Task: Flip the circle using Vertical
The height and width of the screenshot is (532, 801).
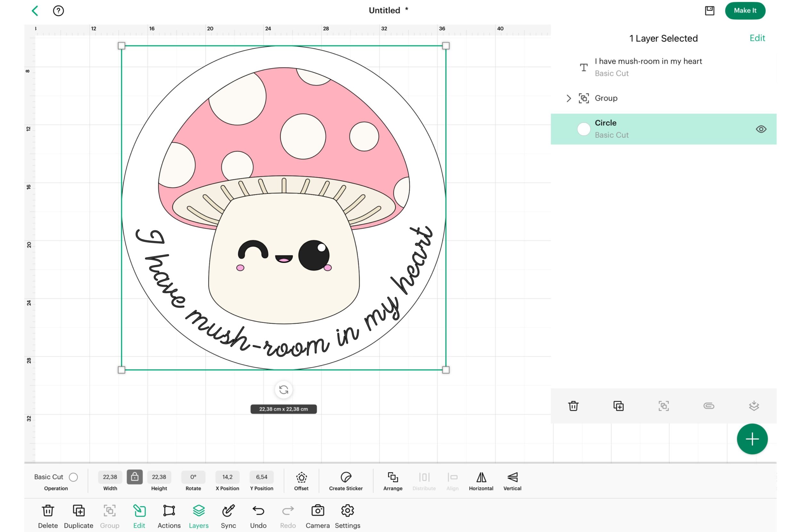Action: click(512, 478)
